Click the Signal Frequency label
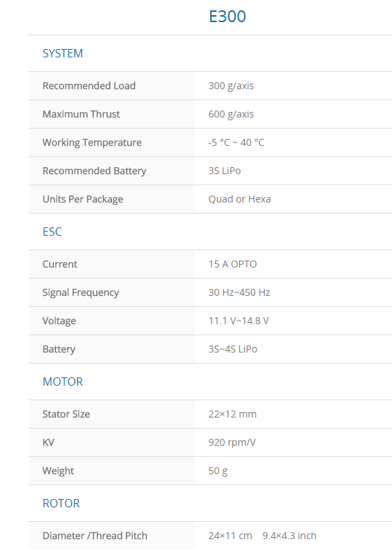Screen dimensions: 392x555 (81, 293)
